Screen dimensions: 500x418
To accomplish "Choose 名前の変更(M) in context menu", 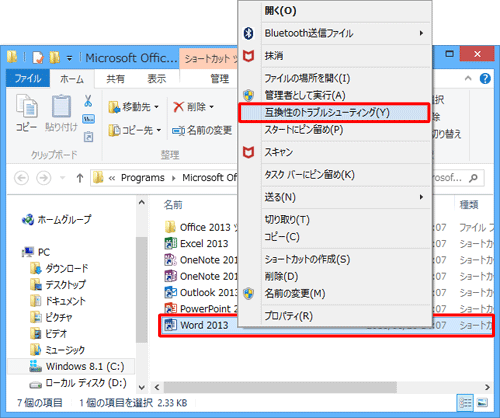I will pos(335,293).
